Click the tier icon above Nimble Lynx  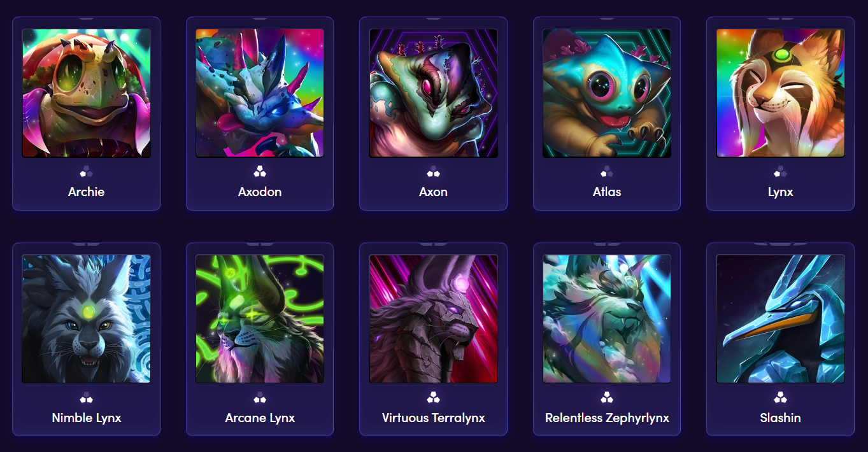point(86,398)
